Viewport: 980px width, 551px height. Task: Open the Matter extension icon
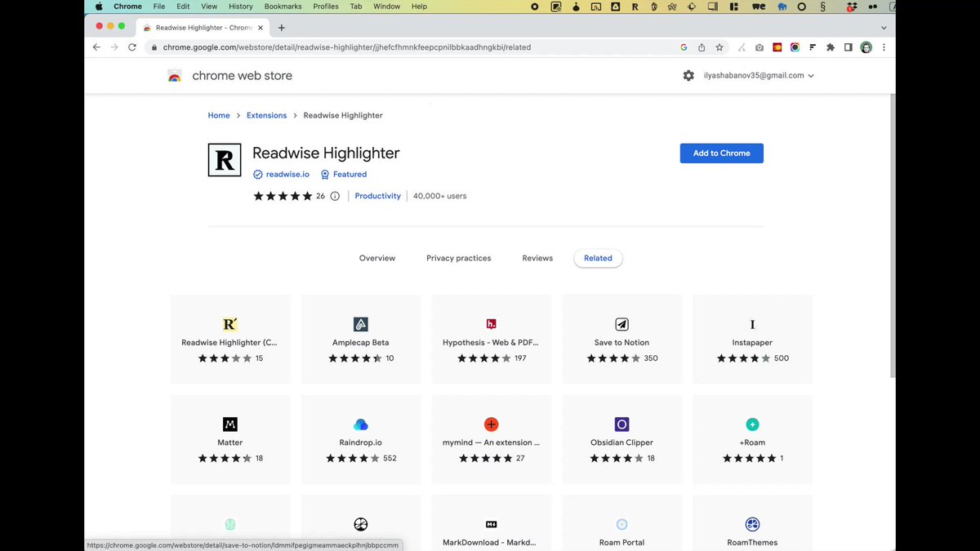coord(230,424)
